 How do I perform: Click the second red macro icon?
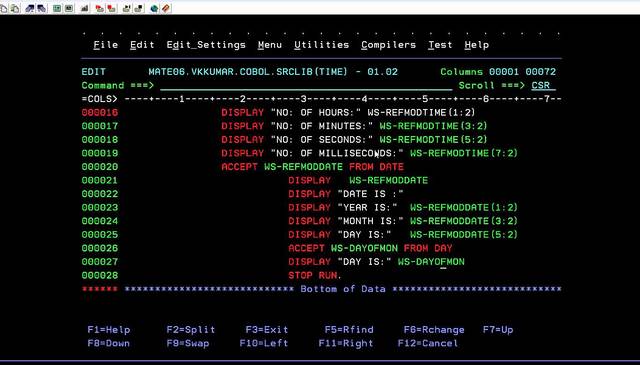pyautogui.click(x=111, y=8)
